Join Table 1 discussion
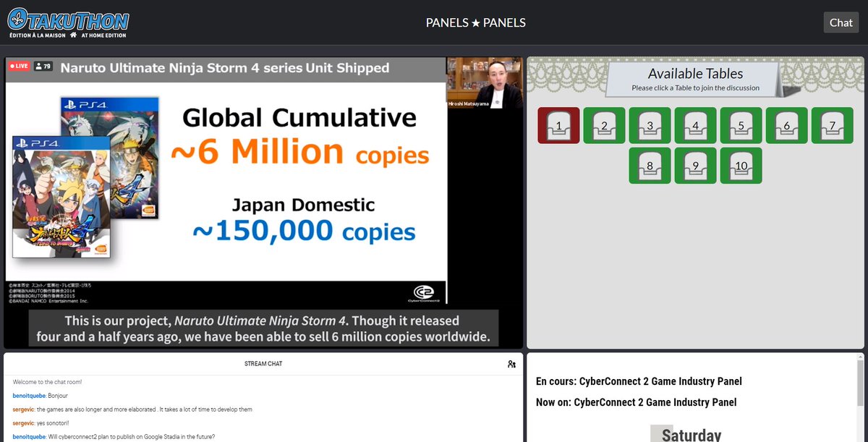The width and height of the screenshot is (868, 442). (558, 125)
